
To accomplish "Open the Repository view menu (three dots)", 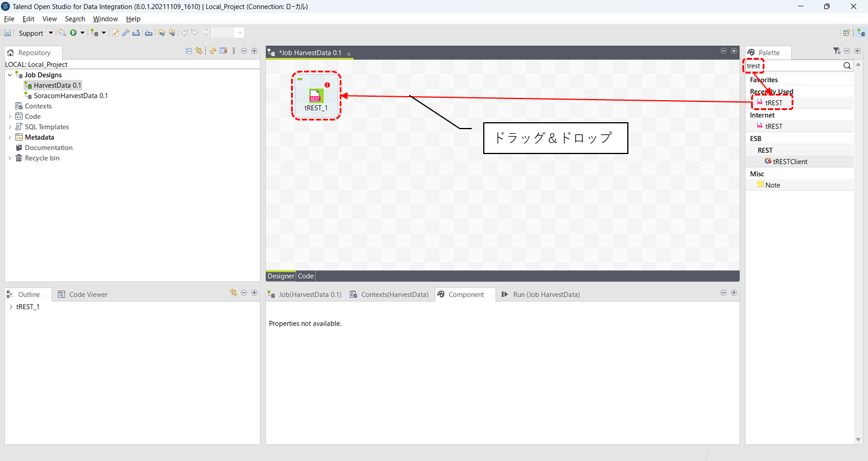I will point(234,51).
